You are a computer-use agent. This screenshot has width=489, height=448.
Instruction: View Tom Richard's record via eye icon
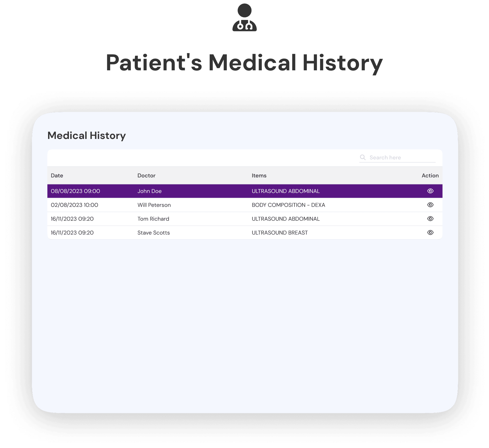[430, 219]
